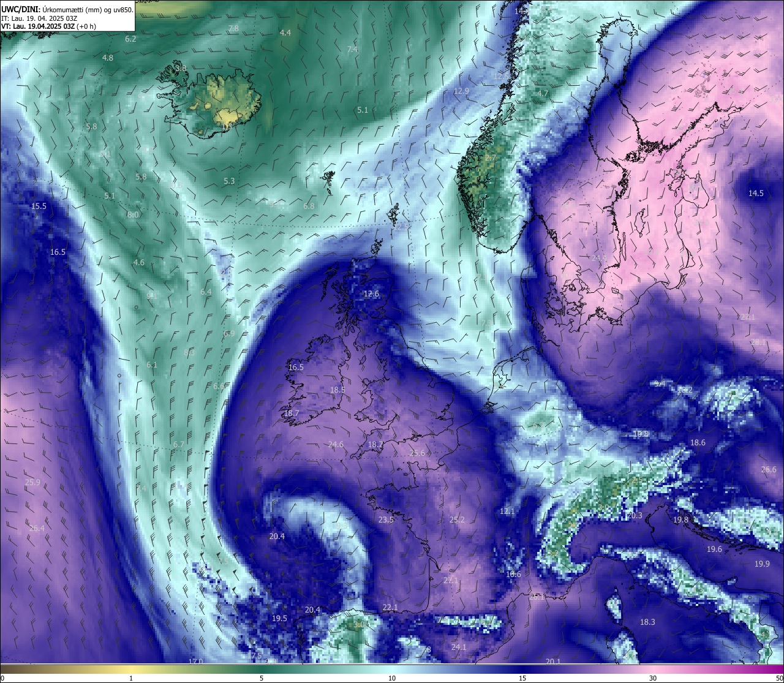Click the 23.5 value label
Image resolution: width=784 pixels, height=683 pixels.
pos(386,519)
